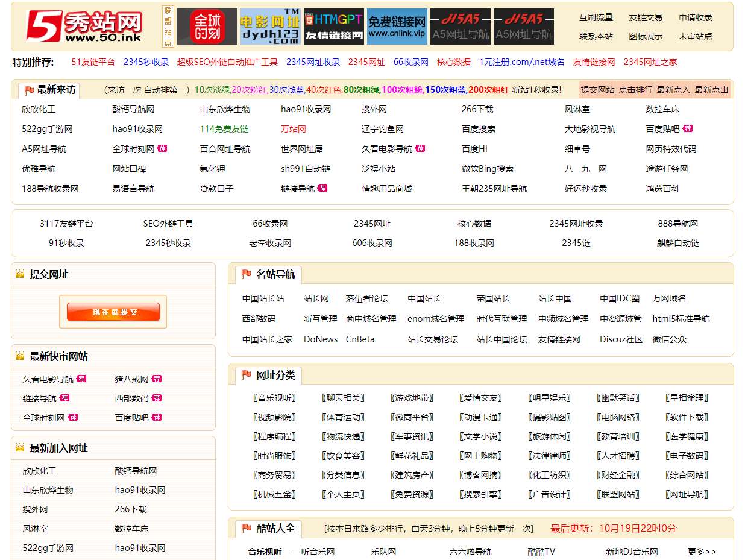Expand 更多>> in the 音乐视听 row
The height and width of the screenshot is (560, 745).
tap(702, 552)
